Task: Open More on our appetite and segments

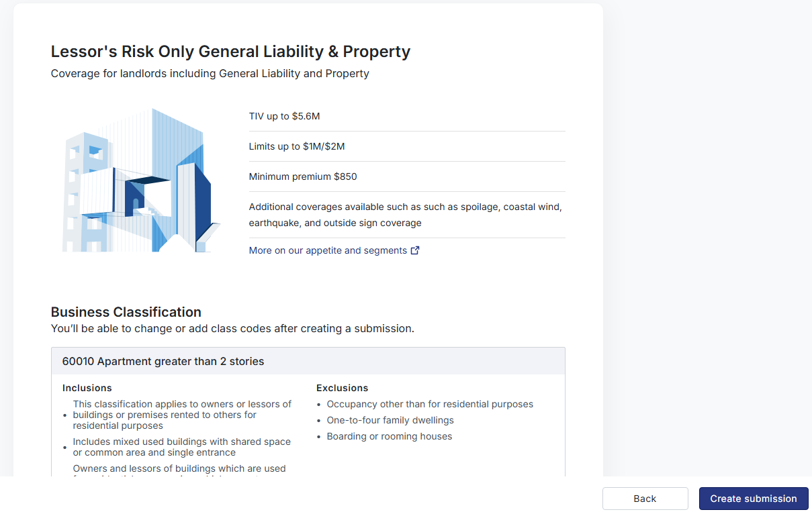Action: pos(328,250)
